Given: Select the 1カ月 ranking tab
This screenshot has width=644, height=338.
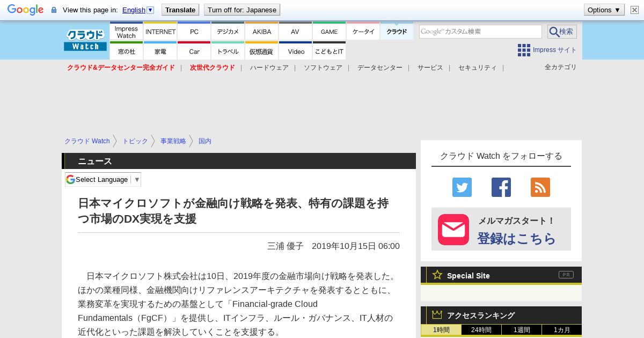Looking at the screenshot, I should pos(562,330).
